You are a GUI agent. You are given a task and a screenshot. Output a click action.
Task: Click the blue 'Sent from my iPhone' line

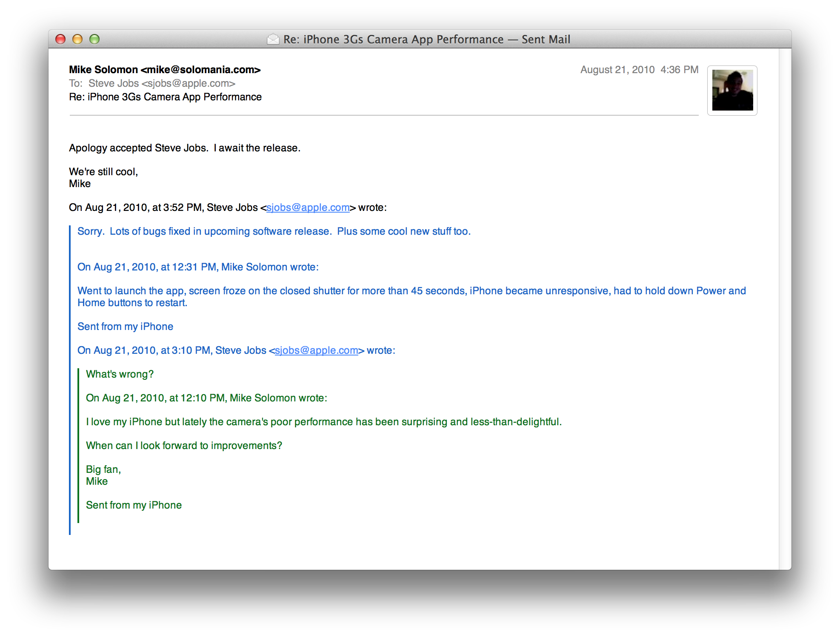[x=125, y=327]
